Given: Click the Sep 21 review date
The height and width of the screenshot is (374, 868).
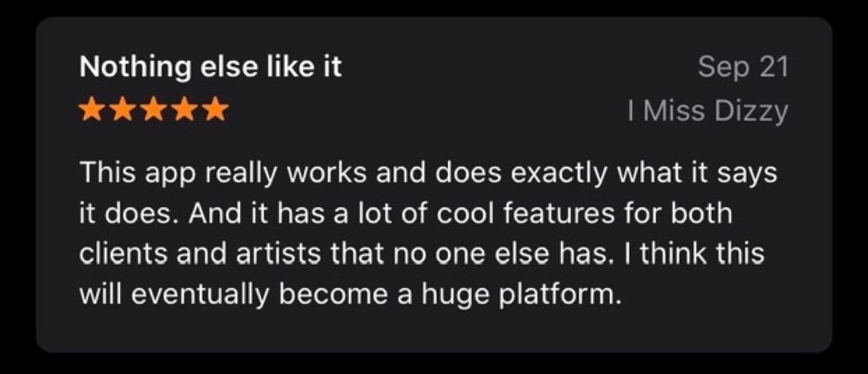Looking at the screenshot, I should tap(743, 67).
